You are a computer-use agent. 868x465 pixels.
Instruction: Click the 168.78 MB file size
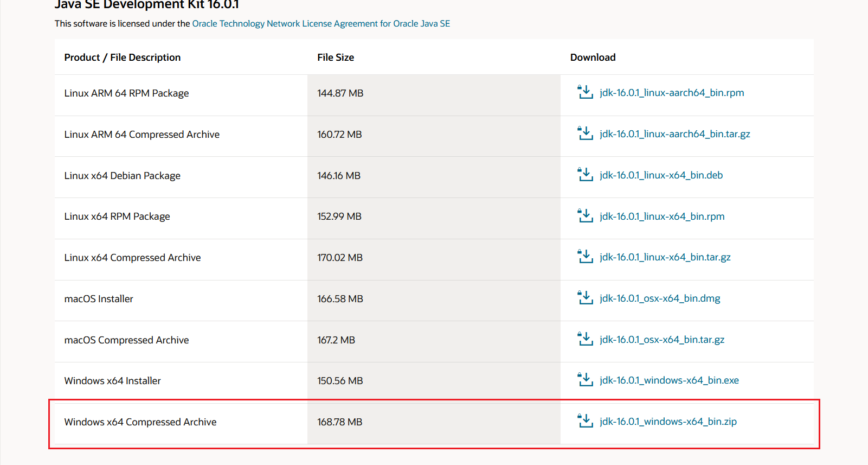[340, 422]
